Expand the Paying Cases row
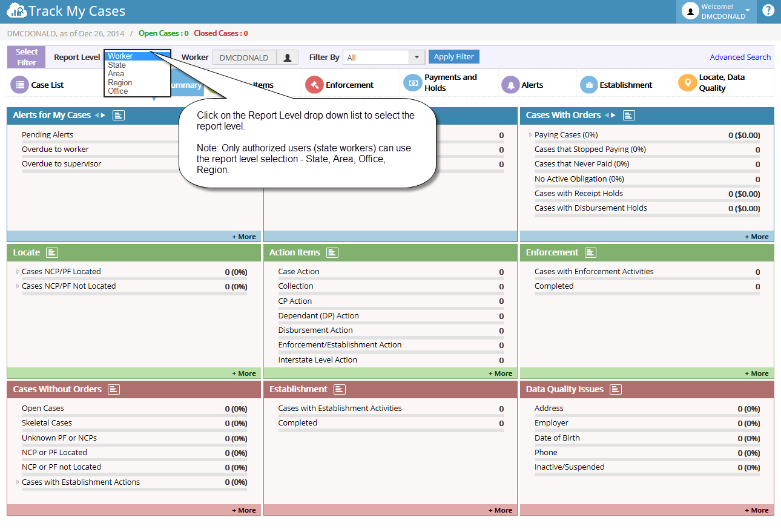Viewport: 781px width, 532px height. tap(531, 135)
